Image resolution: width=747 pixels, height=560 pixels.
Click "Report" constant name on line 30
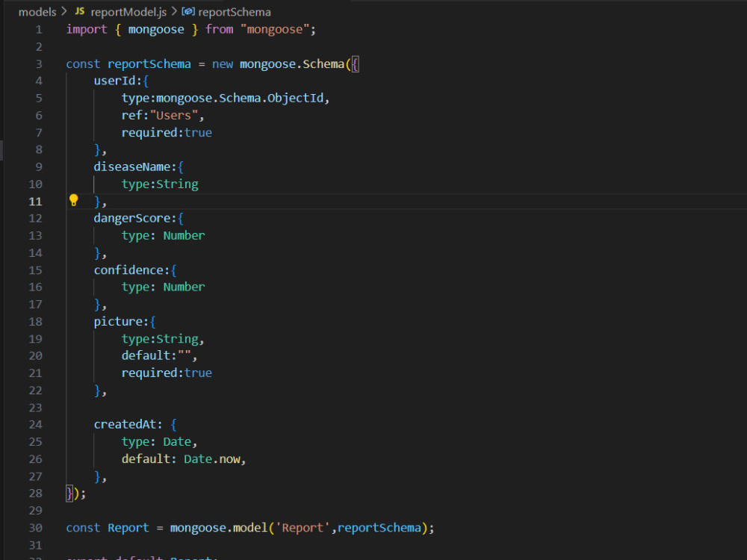pos(128,528)
